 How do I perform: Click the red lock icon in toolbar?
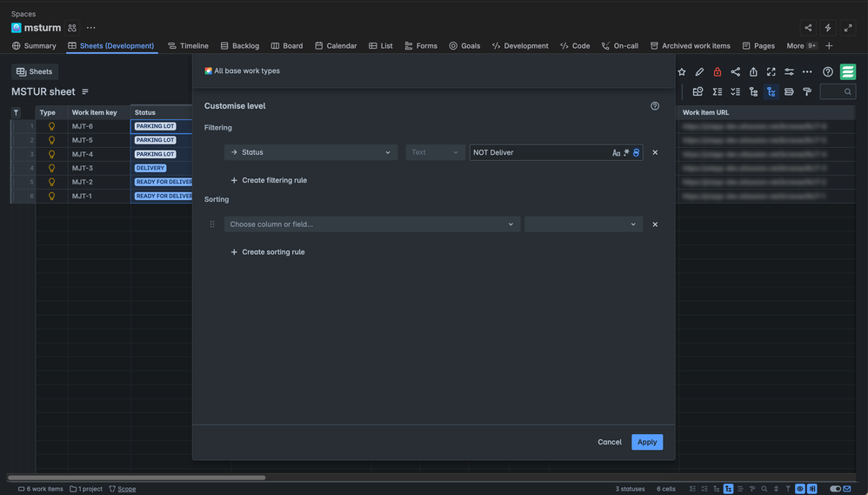coord(718,72)
